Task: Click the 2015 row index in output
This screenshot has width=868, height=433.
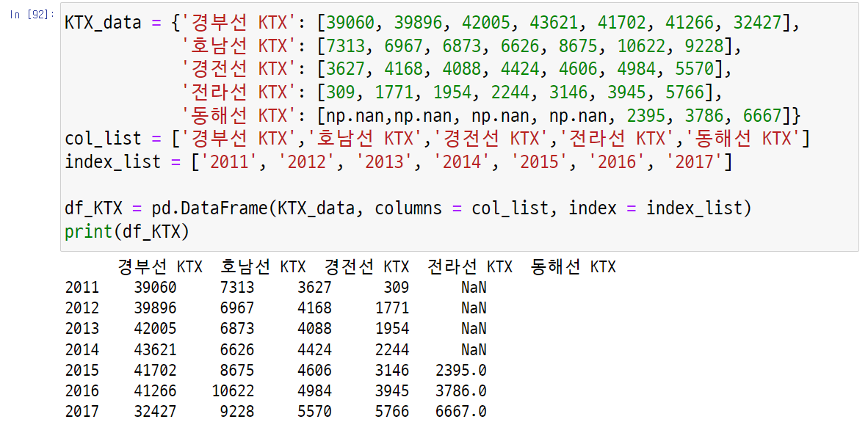Action: pyautogui.click(x=82, y=370)
